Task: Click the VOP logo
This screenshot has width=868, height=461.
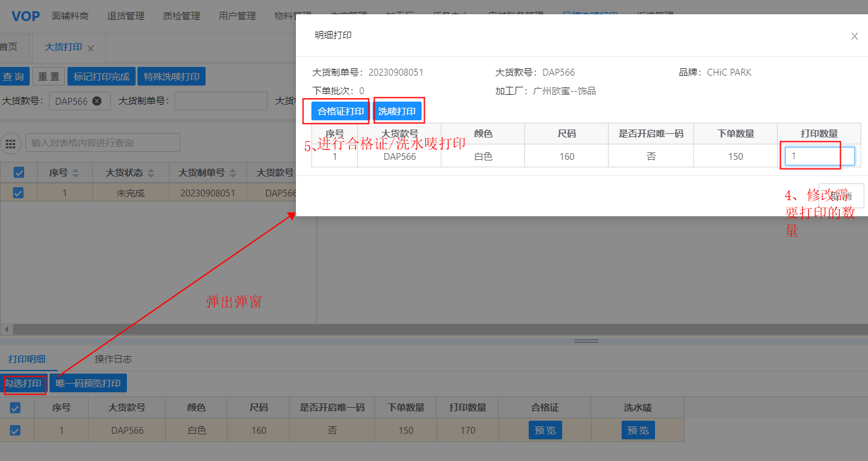Action: point(25,16)
